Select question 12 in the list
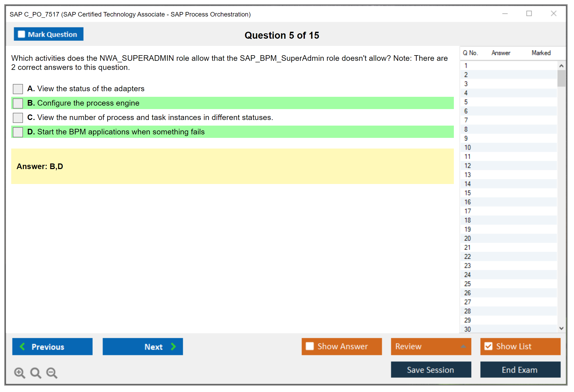This screenshot has height=392, width=574. click(x=467, y=166)
